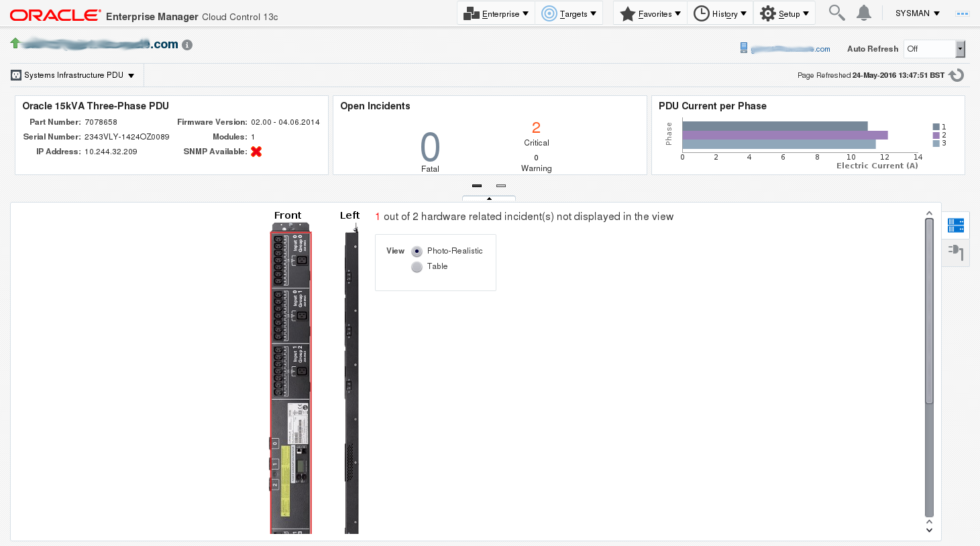Click legend swatch for phase 3
The height and width of the screenshot is (546, 980).
[936, 143]
